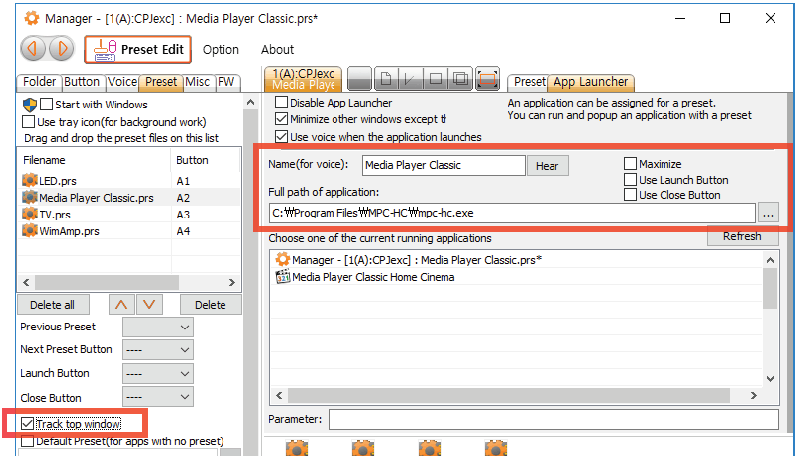This screenshot has height=458, width=799.
Task: Click the Refresh button
Action: tap(742, 236)
